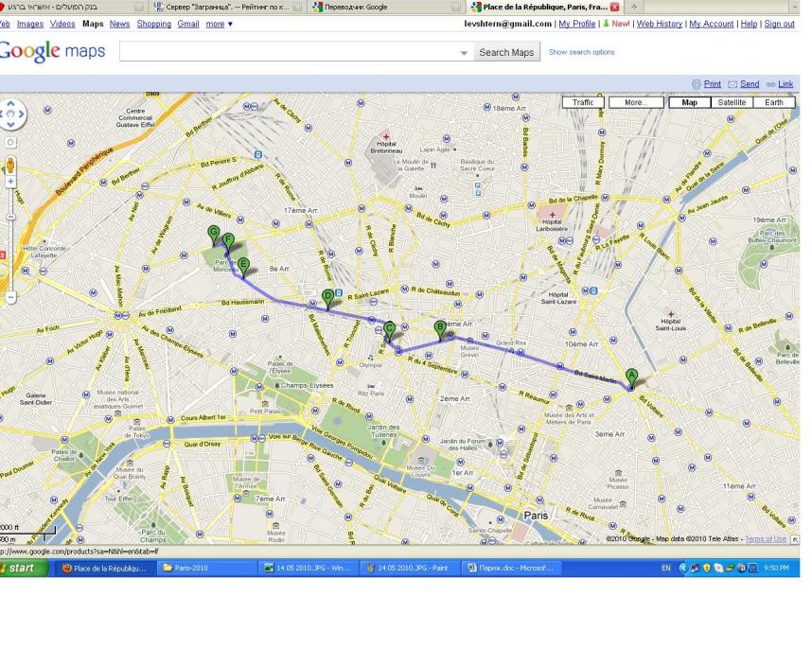Click green route marker G
The width and height of the screenshot is (812, 649).
[x=213, y=236]
